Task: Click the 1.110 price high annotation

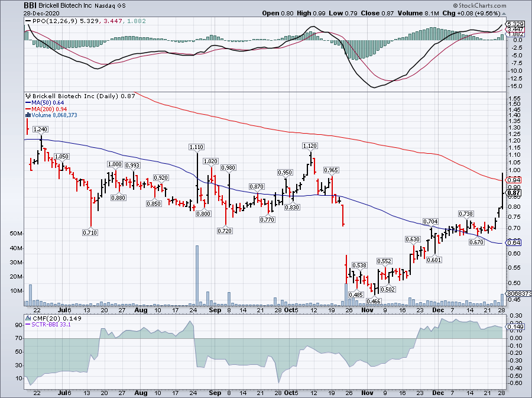Action: [x=196, y=147]
